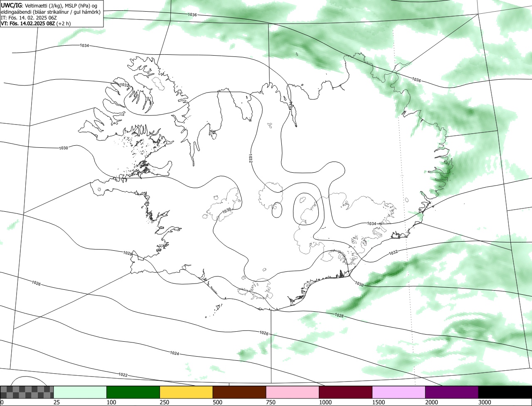532x406 pixels.
Task: Select the legend value '1500'
Action: pos(378,402)
